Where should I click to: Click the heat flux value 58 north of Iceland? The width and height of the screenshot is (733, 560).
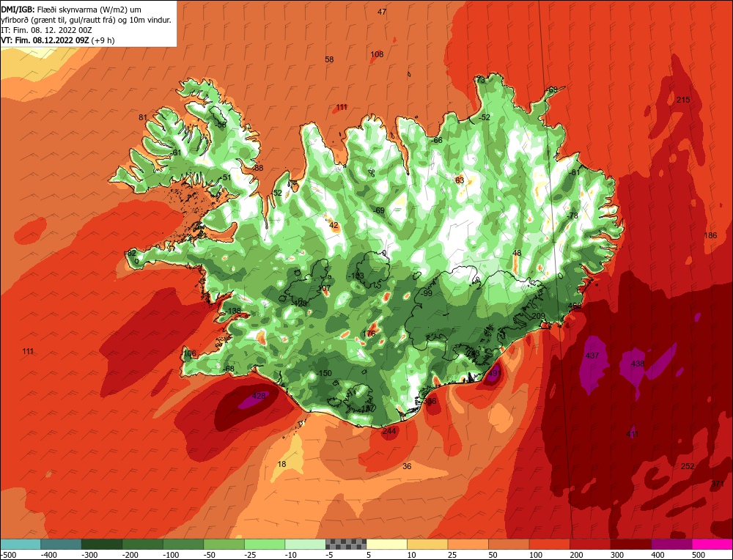click(x=329, y=59)
